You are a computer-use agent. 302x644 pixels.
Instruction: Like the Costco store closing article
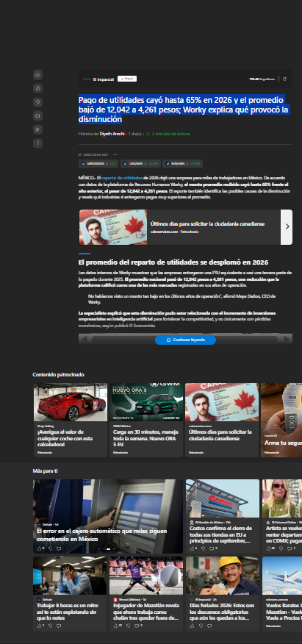click(192, 548)
